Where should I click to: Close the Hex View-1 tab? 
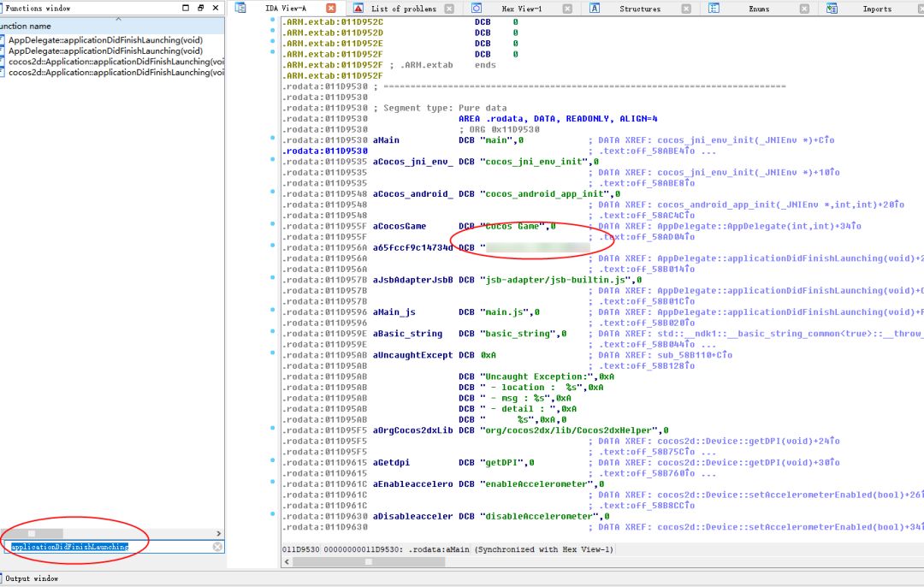[569, 9]
